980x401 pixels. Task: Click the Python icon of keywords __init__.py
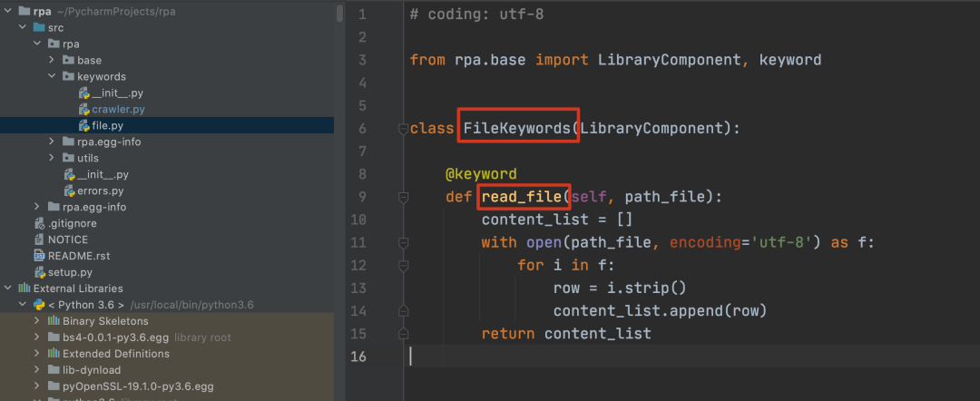click(83, 93)
